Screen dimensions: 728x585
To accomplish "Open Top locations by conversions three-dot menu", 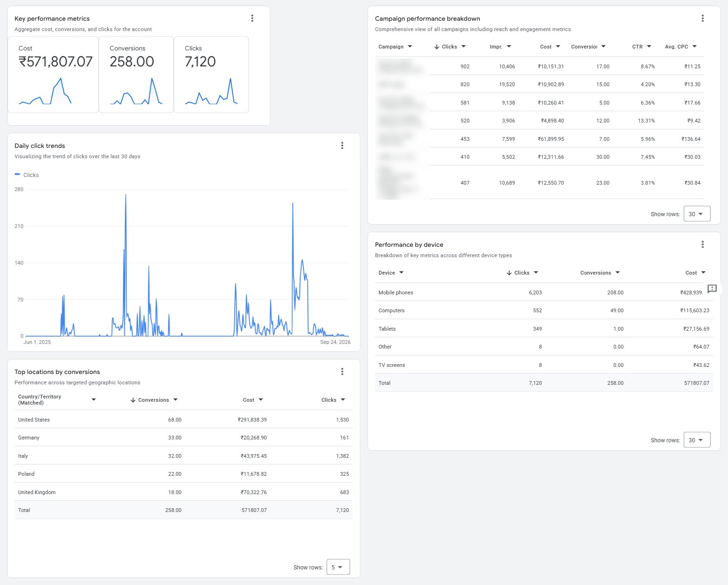I will (342, 372).
